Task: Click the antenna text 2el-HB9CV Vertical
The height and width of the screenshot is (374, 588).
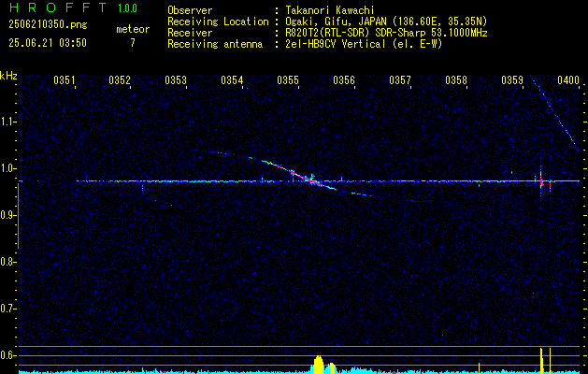Action: (x=336, y=44)
